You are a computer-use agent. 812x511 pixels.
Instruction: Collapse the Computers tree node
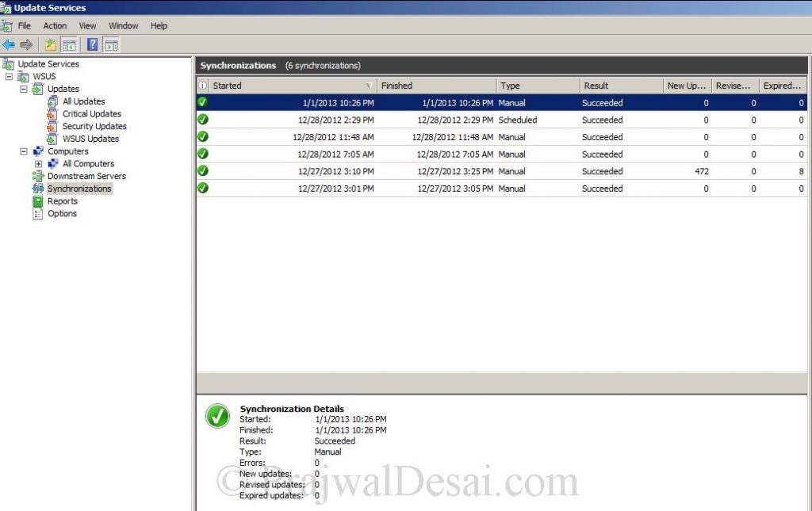tap(24, 151)
